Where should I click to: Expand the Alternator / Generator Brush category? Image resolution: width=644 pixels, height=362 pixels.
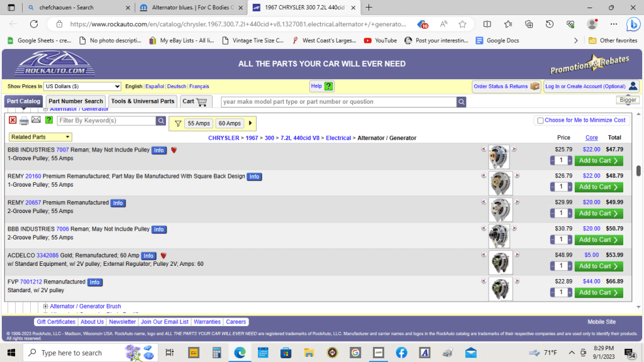click(45, 307)
